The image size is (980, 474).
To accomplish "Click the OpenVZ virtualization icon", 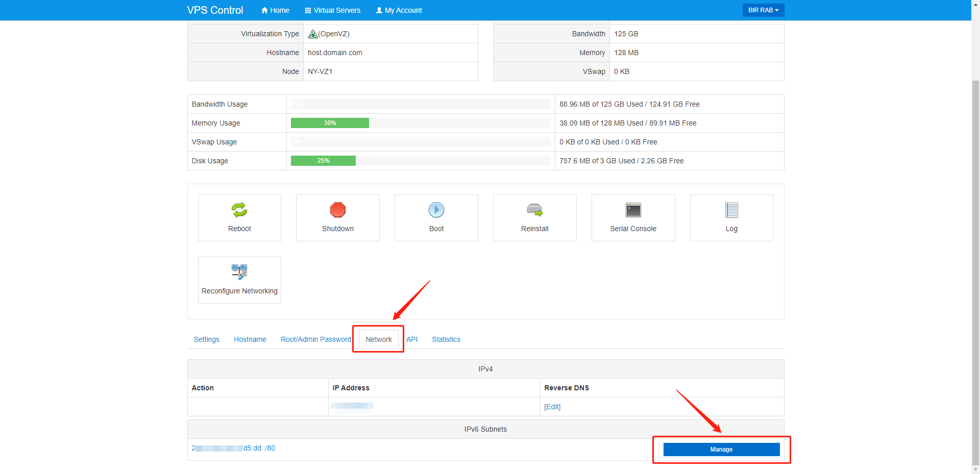I will 313,34.
